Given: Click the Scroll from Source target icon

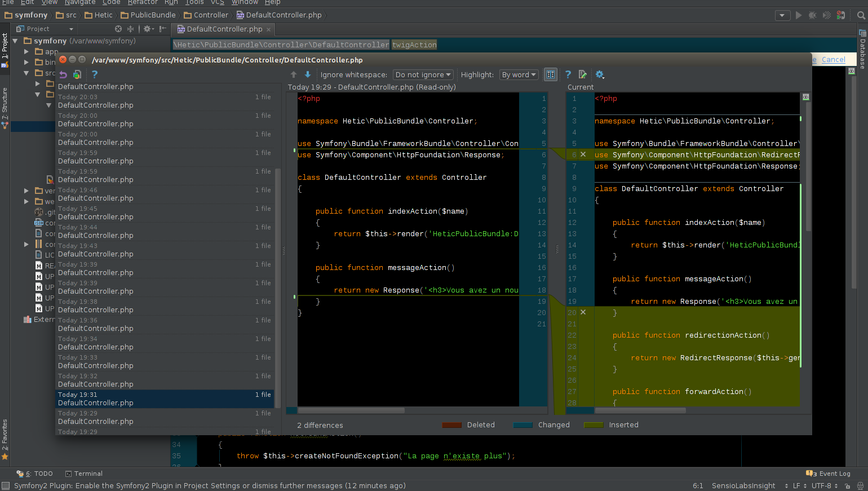Looking at the screenshot, I should coord(118,29).
